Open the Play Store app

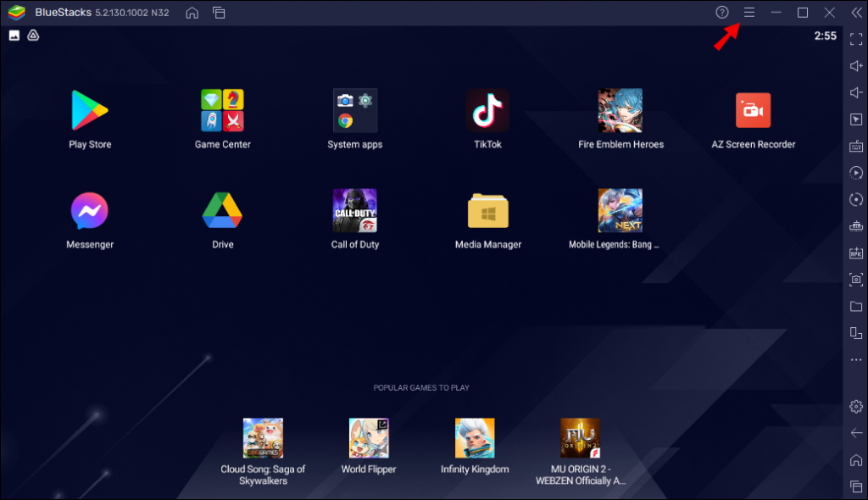click(90, 110)
